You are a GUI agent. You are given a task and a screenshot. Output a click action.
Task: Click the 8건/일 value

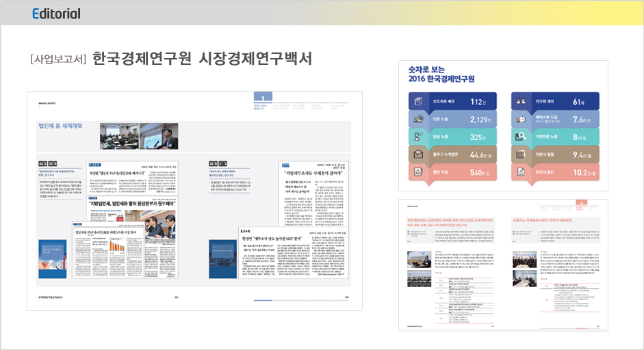tap(579, 137)
